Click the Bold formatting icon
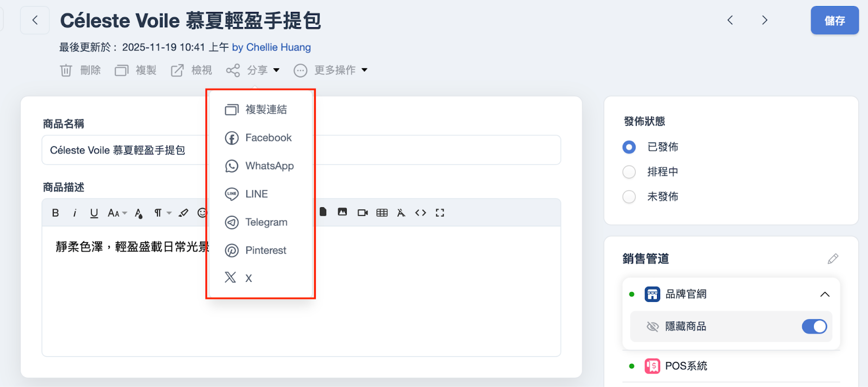Image resolution: width=868 pixels, height=387 pixels. click(55, 213)
